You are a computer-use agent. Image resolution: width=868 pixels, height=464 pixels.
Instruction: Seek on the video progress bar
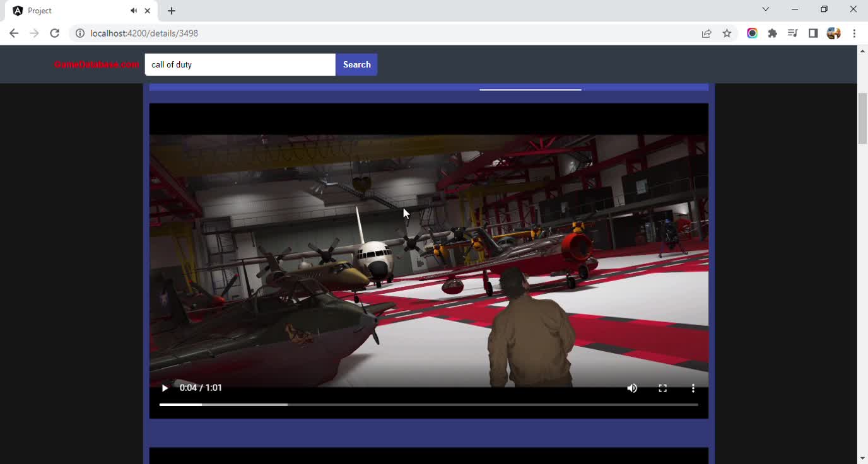[x=429, y=405]
